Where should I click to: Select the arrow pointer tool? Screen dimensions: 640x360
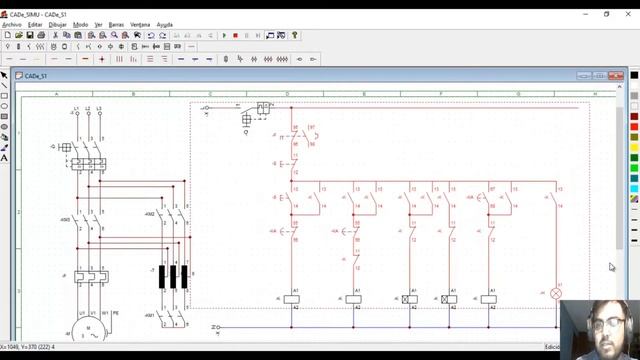(4, 76)
